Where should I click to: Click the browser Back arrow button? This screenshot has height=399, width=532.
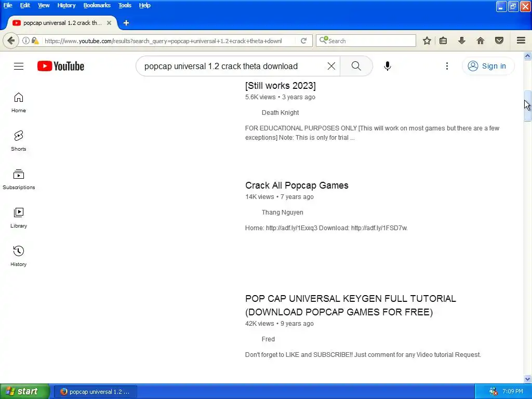[11, 41]
